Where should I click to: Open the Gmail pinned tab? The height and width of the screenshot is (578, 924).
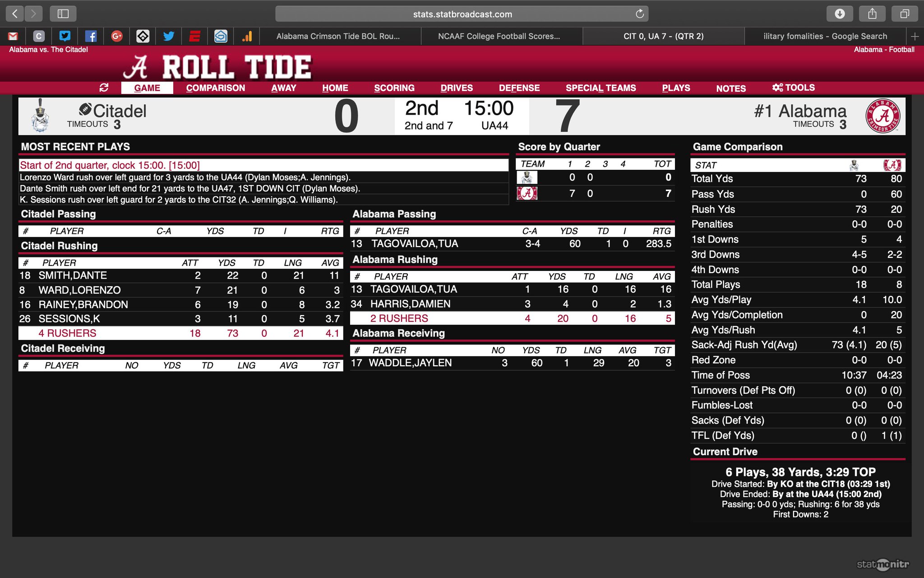(x=13, y=36)
